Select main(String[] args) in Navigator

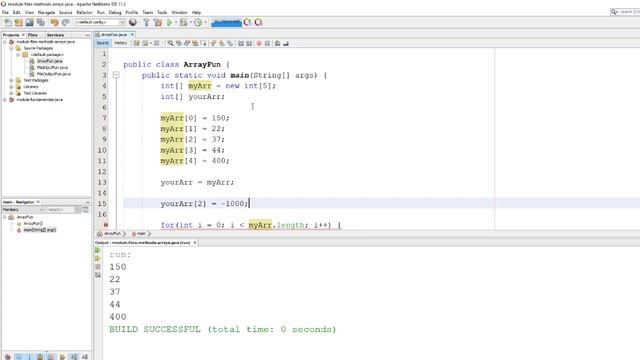[40, 230]
